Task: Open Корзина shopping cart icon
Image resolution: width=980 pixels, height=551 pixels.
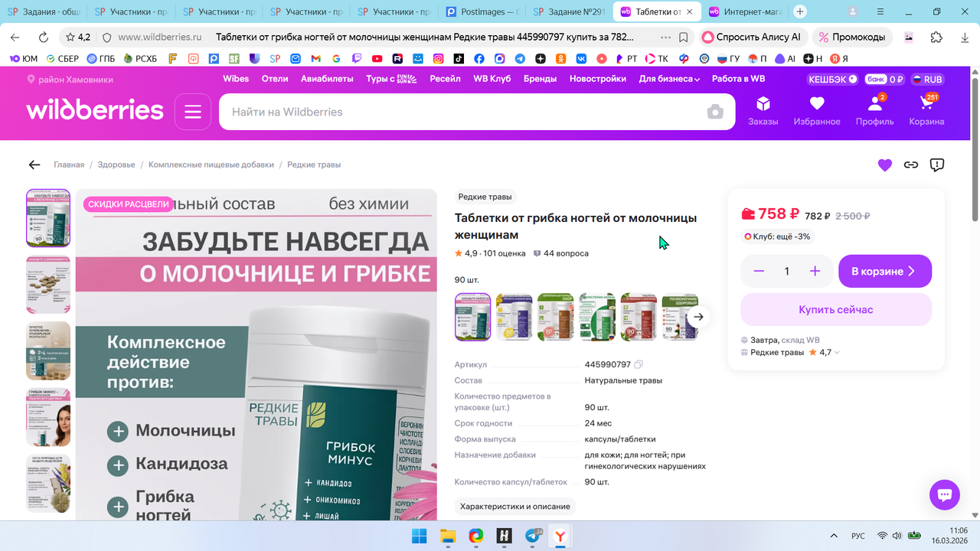Action: point(926,111)
